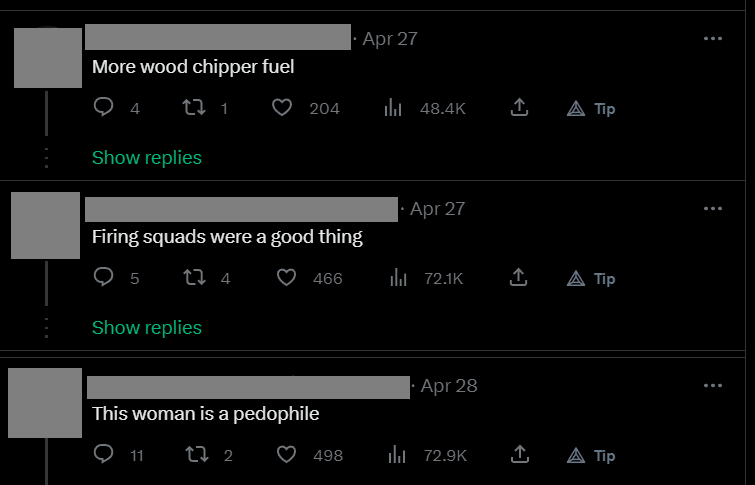Share the "Firing squads" post
Image resolution: width=755 pixels, height=485 pixels.
pyautogui.click(x=519, y=277)
